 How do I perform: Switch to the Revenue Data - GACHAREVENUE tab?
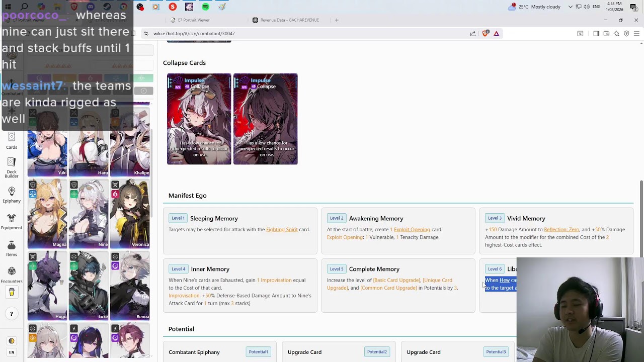(289, 20)
